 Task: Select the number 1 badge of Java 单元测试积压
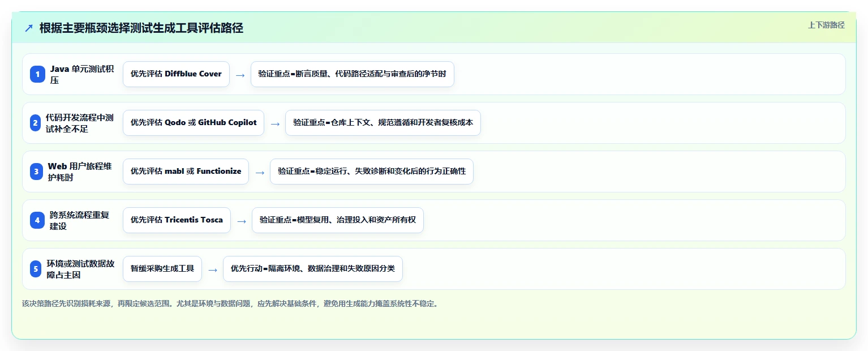(37, 74)
